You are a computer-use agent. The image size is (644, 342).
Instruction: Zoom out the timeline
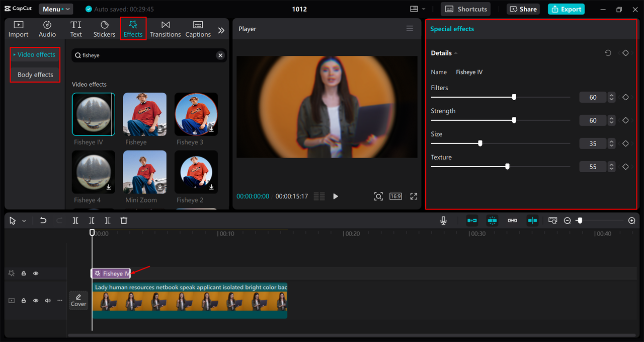tap(567, 221)
